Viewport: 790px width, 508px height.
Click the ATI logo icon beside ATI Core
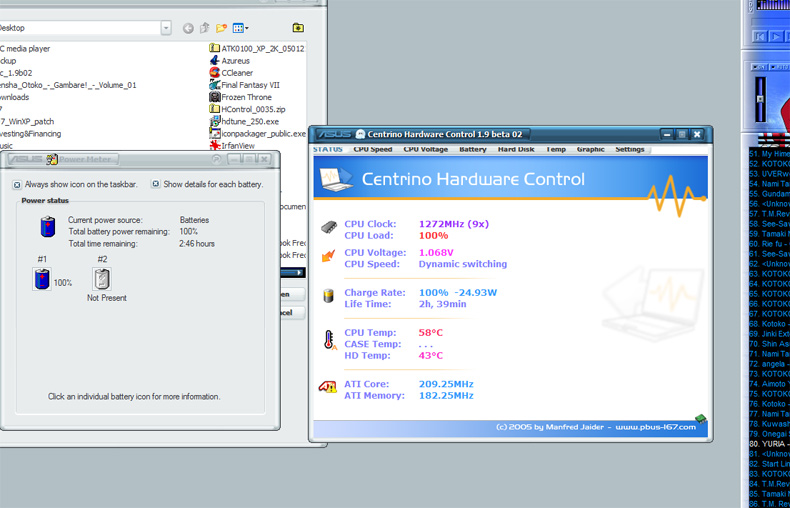click(x=327, y=387)
